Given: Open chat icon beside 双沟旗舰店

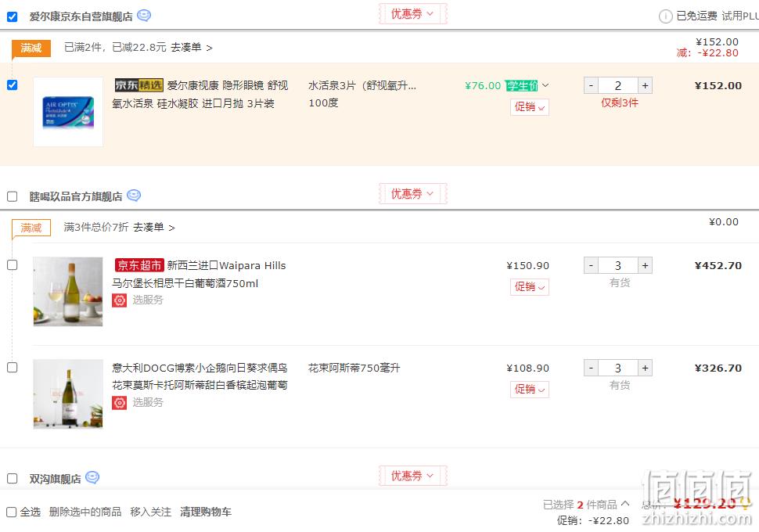Looking at the screenshot, I should point(92,478).
